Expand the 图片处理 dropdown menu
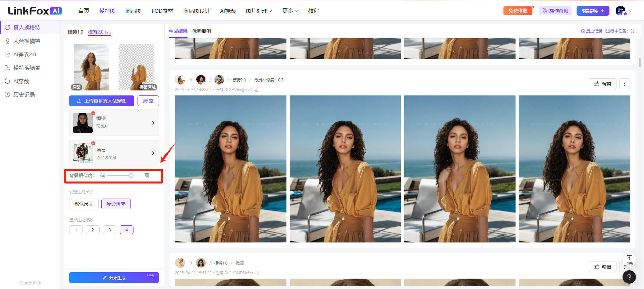Viewport: 644px width, 289px height. (259, 11)
